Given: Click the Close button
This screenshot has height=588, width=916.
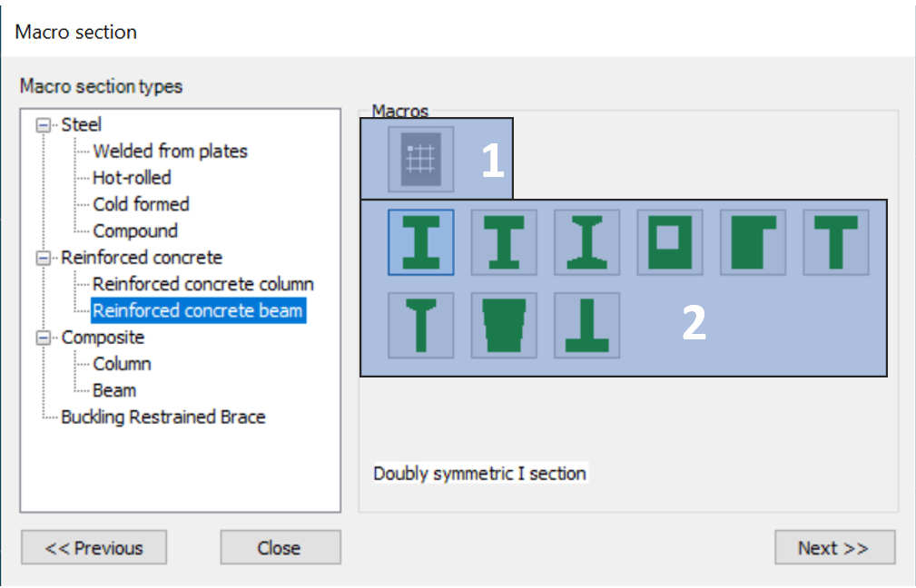Looking at the screenshot, I should tap(281, 548).
